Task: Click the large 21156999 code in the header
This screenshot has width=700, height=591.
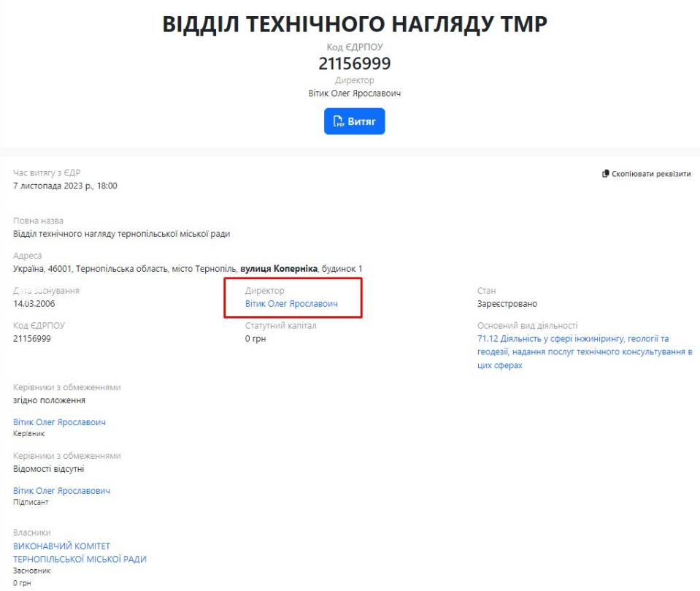Action: tap(354, 64)
